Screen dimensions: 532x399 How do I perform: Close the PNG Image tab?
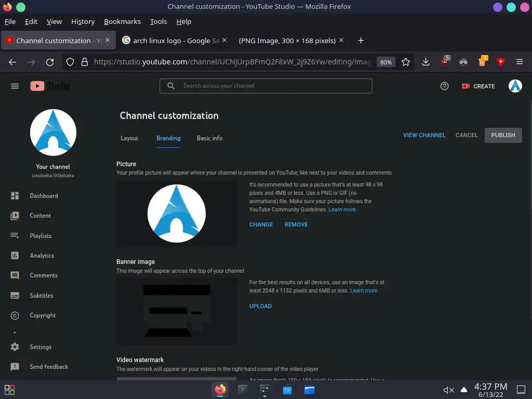(x=341, y=41)
